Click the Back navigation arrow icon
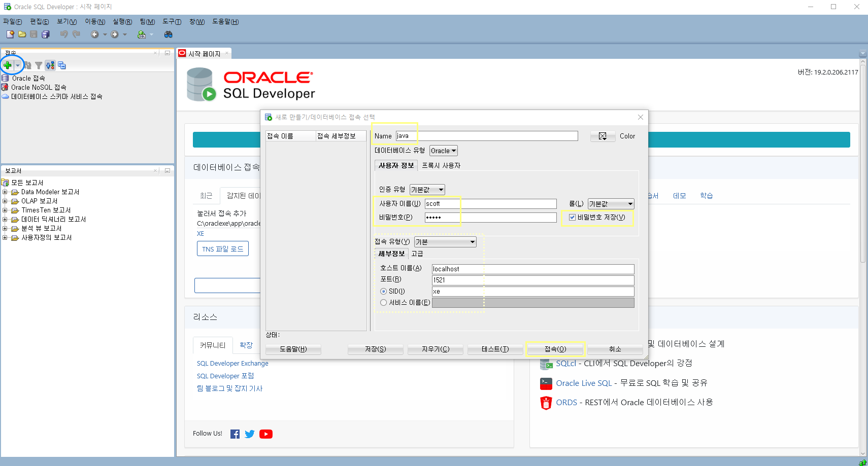 point(94,34)
